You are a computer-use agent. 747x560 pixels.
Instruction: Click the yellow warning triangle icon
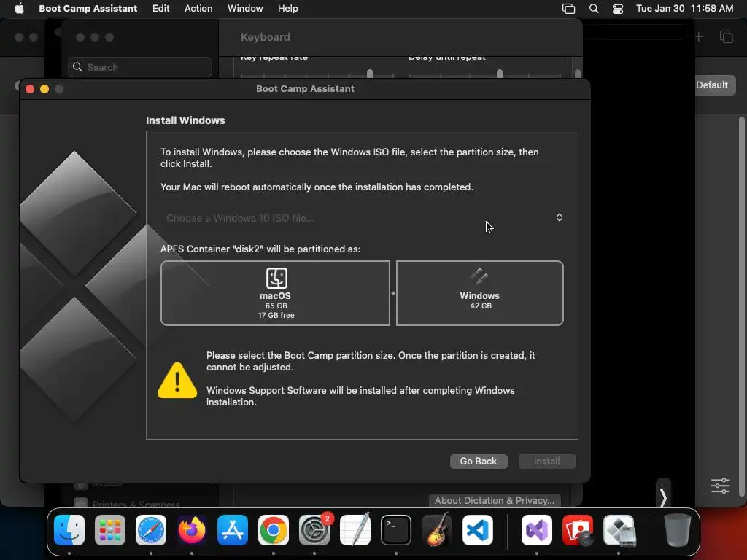[177, 381]
